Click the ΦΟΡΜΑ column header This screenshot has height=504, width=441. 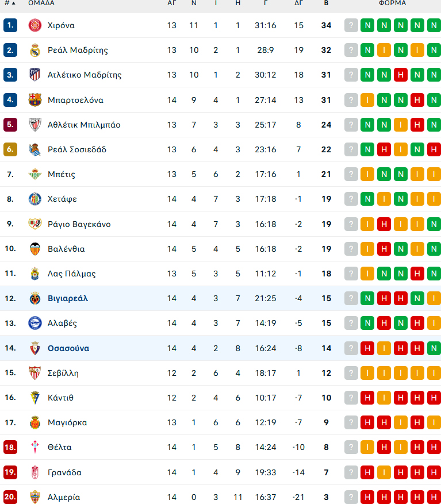pyautogui.click(x=392, y=3)
